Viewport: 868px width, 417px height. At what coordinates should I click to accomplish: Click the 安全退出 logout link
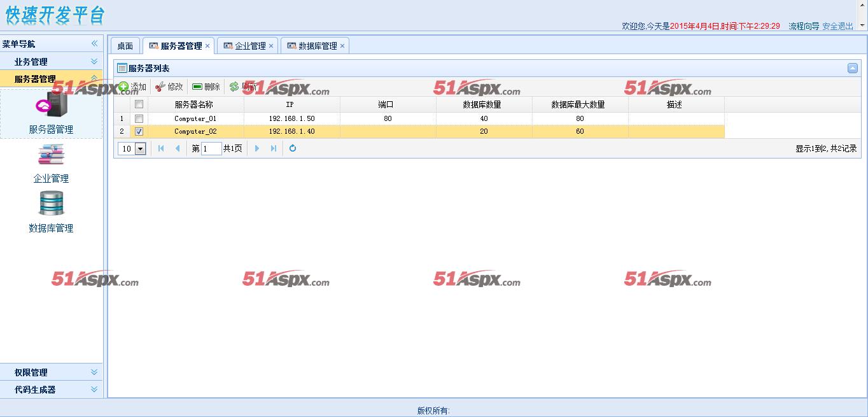[838, 26]
